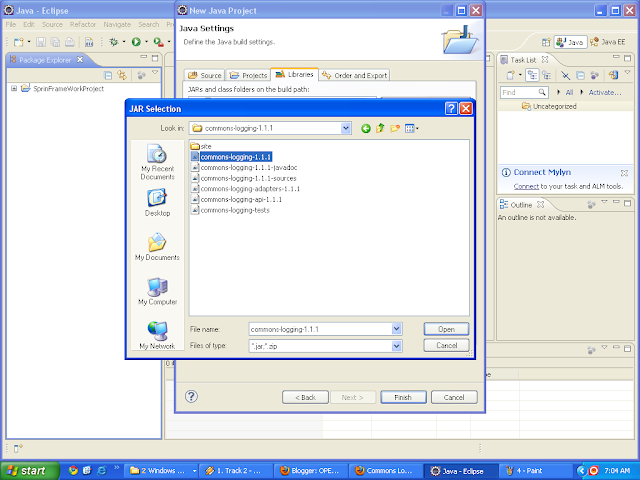
Task: Select commons-logging-1.1.1 jar file
Action: pyautogui.click(x=231, y=157)
